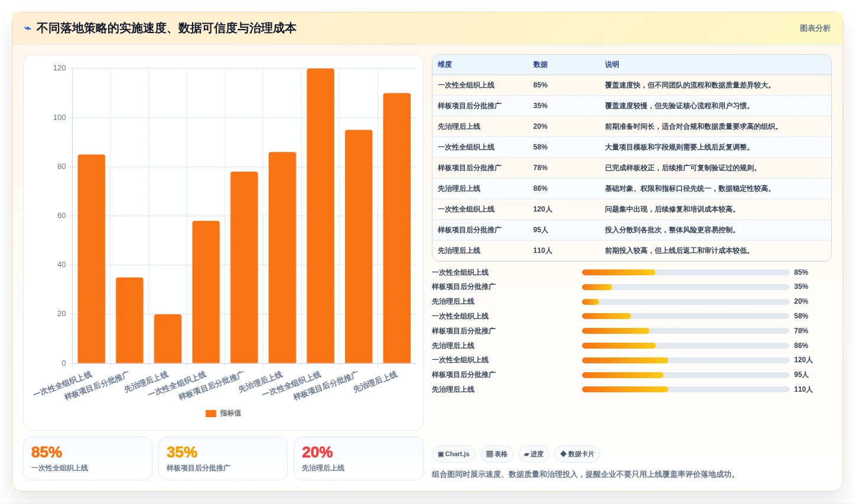
Task: Open the orange 85% summary card
Action: point(87,459)
